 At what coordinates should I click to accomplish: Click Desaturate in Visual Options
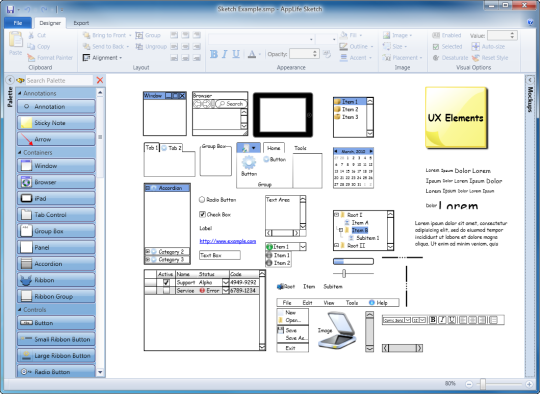pyautogui.click(x=450, y=58)
